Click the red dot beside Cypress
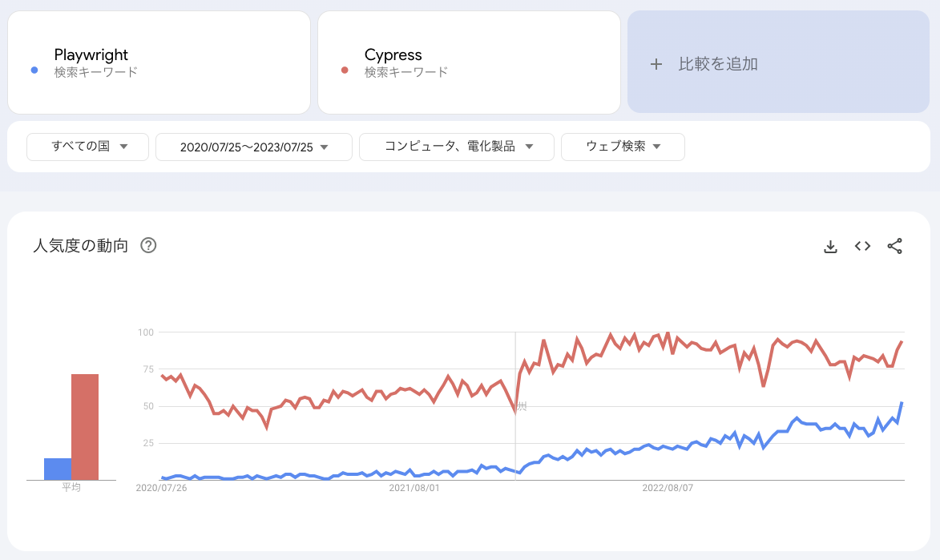940x560 pixels. tap(345, 71)
